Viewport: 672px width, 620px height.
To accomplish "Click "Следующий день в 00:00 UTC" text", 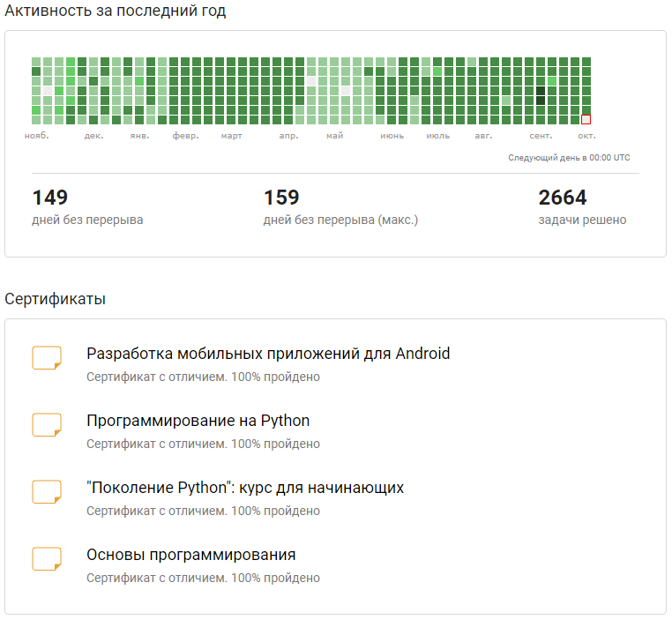I will pos(569,158).
